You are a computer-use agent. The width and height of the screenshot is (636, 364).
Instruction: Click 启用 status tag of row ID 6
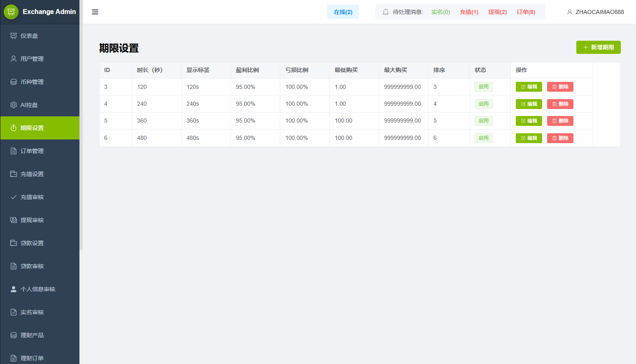pyautogui.click(x=483, y=138)
